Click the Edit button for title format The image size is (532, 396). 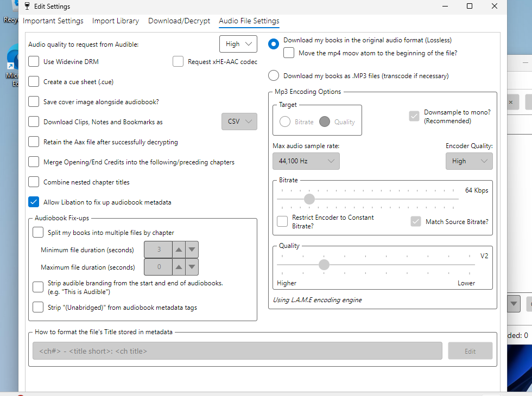470,351
